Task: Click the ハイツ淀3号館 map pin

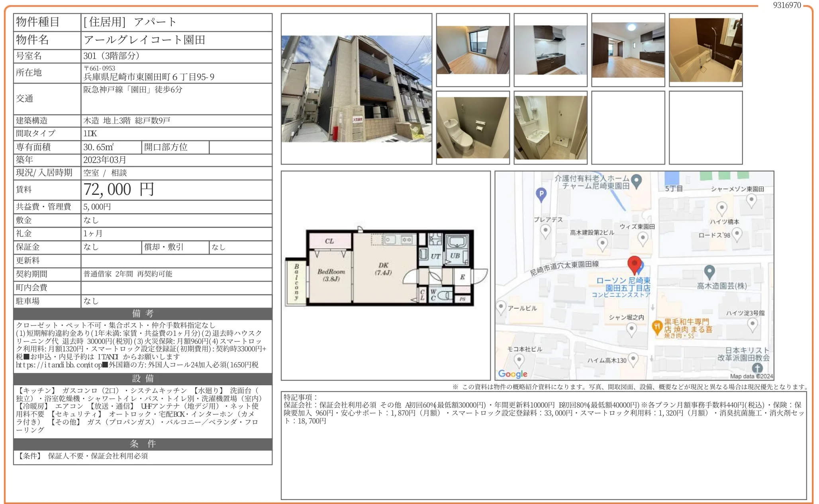Action: point(752,324)
